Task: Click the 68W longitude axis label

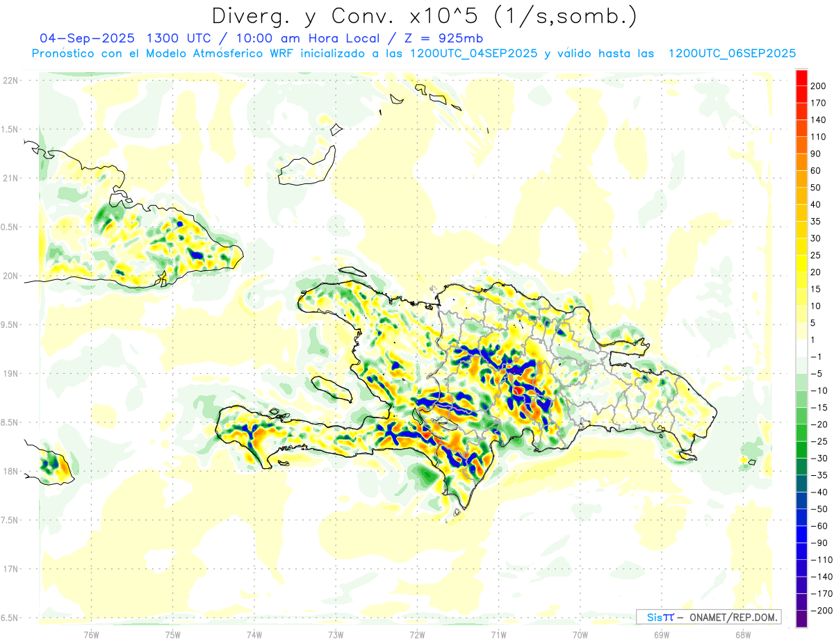Action: [x=742, y=634]
